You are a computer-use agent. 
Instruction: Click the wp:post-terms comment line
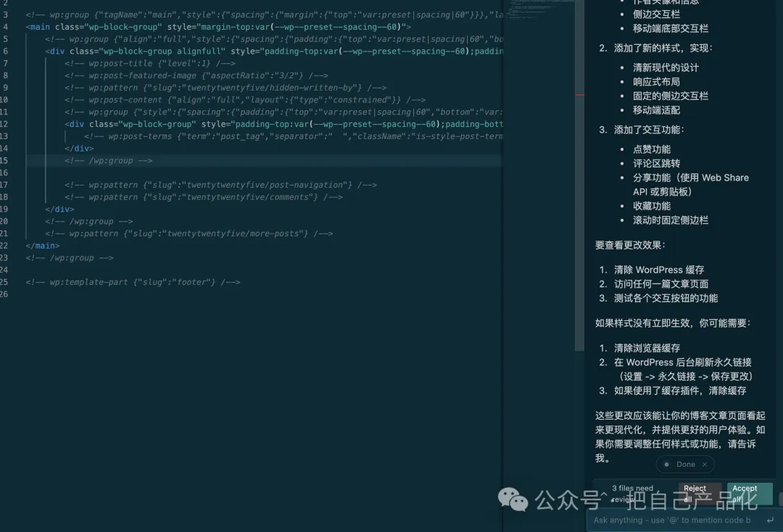pyautogui.click(x=293, y=136)
